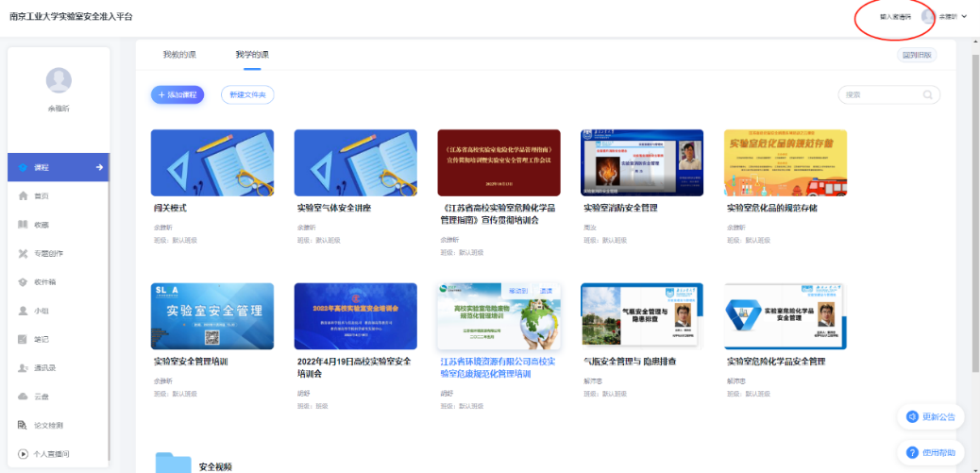Select the 我学的课 tab

point(250,55)
